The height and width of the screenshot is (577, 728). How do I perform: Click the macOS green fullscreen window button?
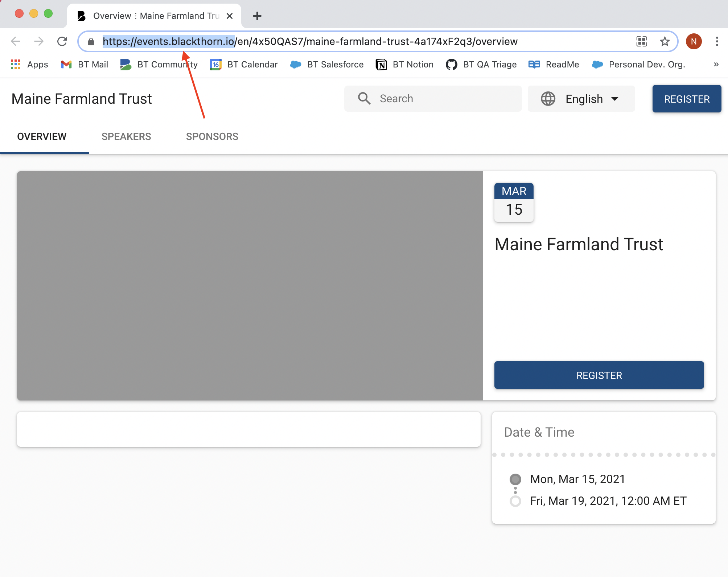click(x=48, y=14)
